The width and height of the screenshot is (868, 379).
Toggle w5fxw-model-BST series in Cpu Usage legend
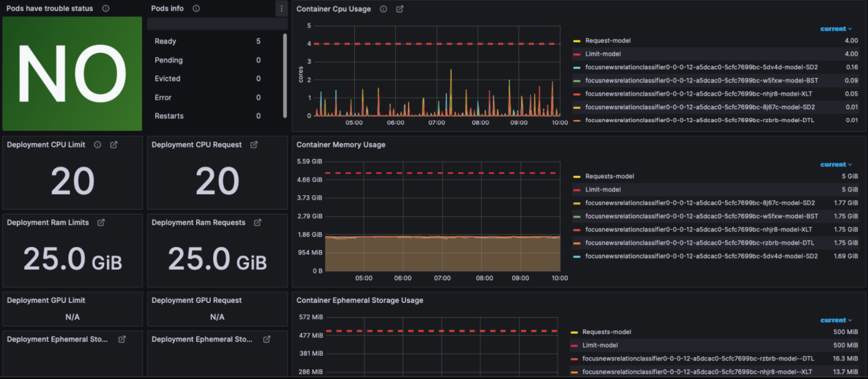tap(701, 80)
